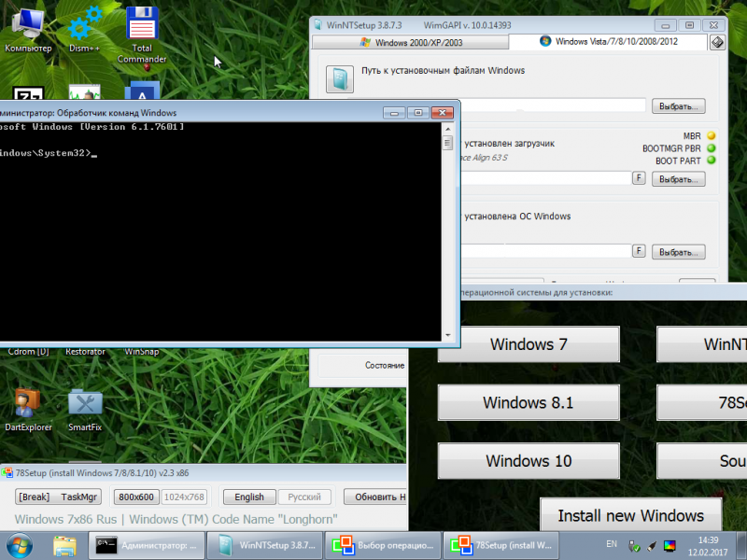Switch to Windows Vista/7/8/10/2008/2012 tab

pos(609,41)
